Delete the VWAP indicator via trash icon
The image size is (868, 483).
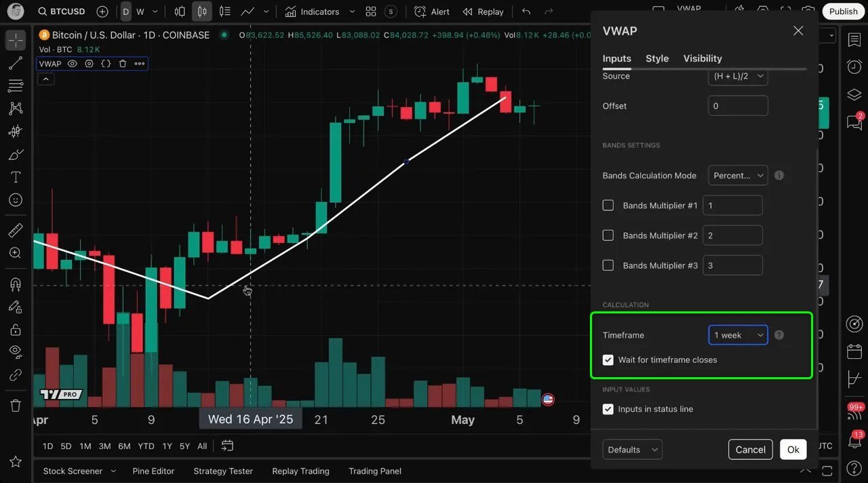[x=123, y=64]
